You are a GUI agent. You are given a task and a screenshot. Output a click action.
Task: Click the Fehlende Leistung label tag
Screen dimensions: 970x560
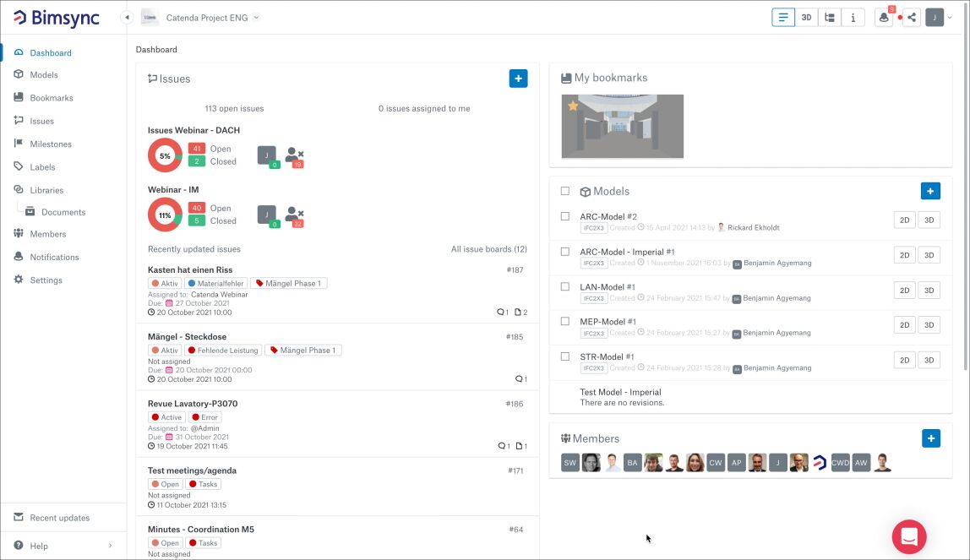(223, 350)
